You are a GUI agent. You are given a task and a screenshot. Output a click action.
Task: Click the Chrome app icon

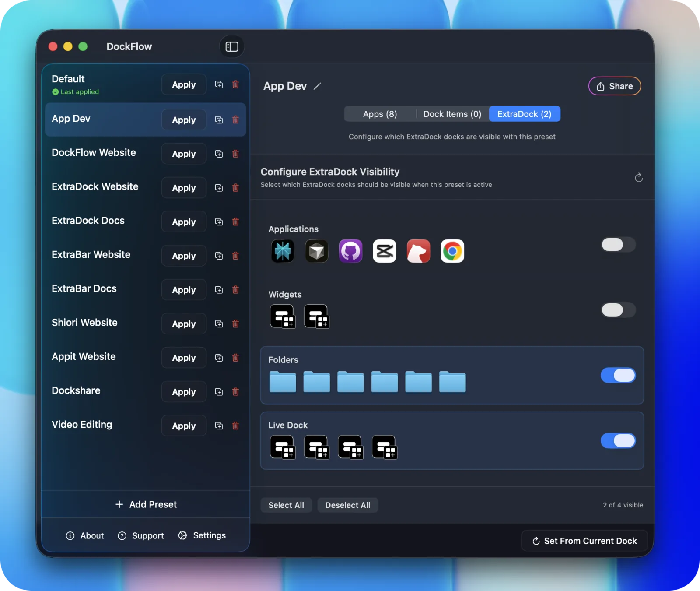coord(452,251)
